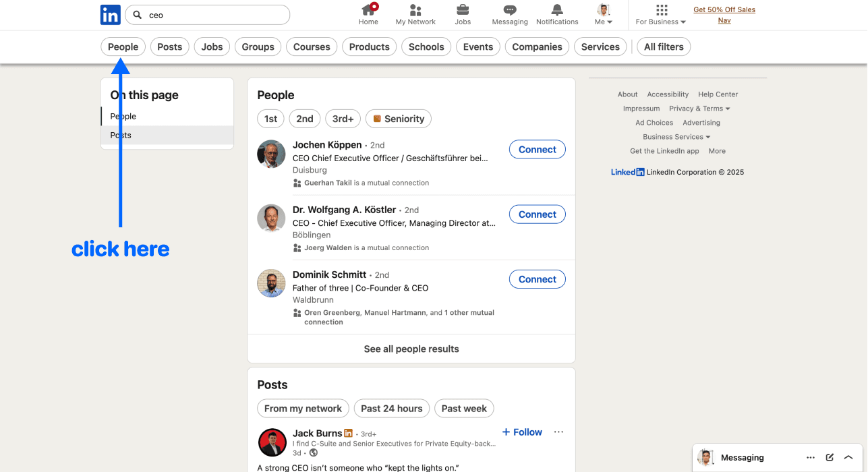Screen dimensions: 868x472
Task: Open the Seniority filter dropdown
Action: [398, 119]
